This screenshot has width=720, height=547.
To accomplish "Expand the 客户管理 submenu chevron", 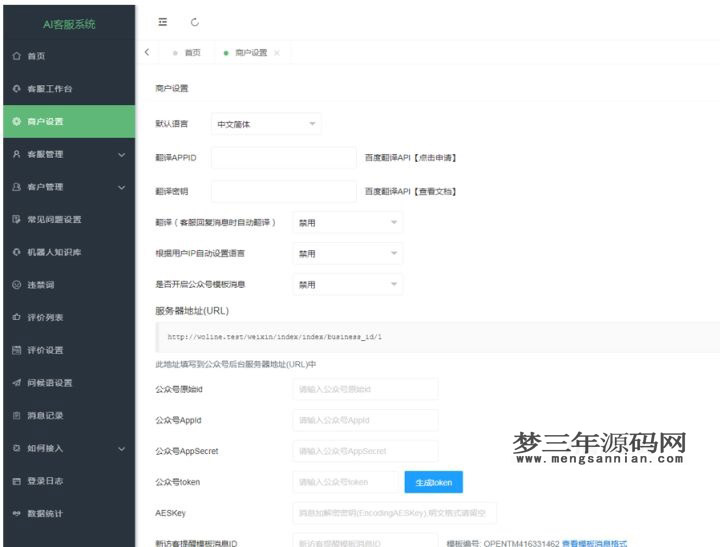I will 122,187.
